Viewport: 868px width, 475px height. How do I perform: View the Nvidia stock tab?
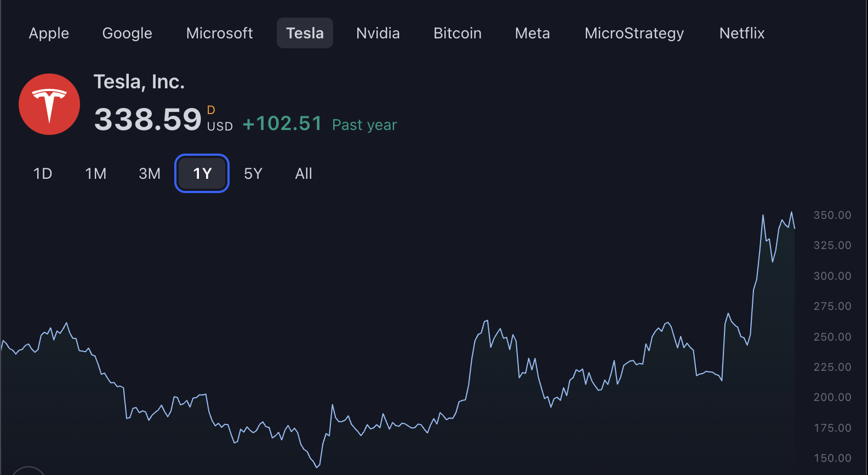coord(378,33)
